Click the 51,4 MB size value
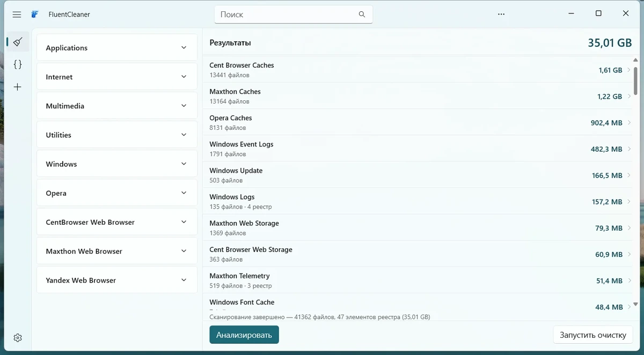Image resolution: width=644 pixels, height=355 pixels. (x=609, y=280)
